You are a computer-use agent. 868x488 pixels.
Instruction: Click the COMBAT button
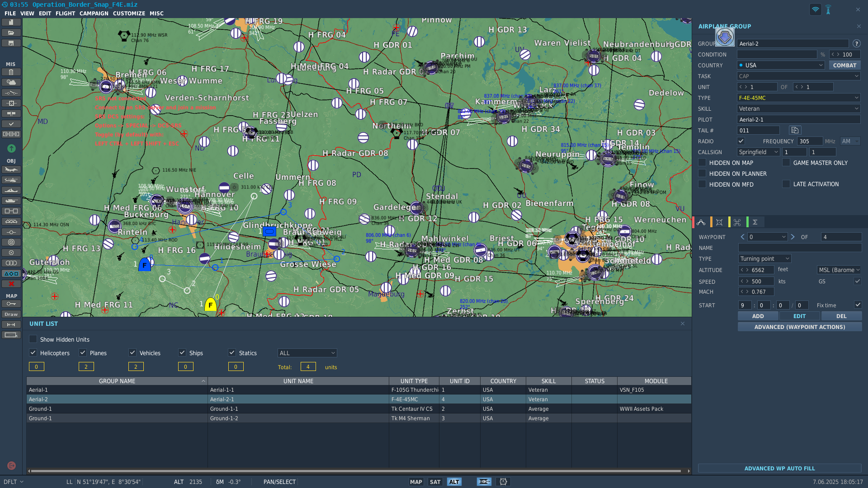coord(844,65)
